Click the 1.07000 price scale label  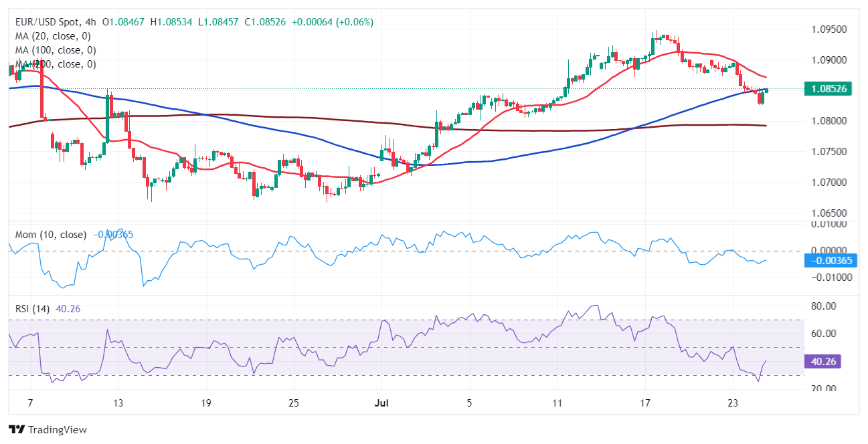[829, 182]
